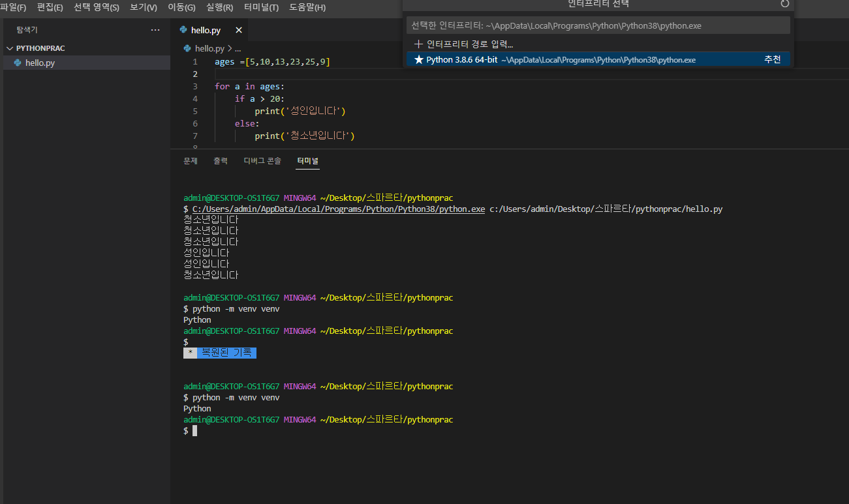The height and width of the screenshot is (504, 849).
Task: Click the pythonprac/hello.py path in terminal
Action: [606, 209]
